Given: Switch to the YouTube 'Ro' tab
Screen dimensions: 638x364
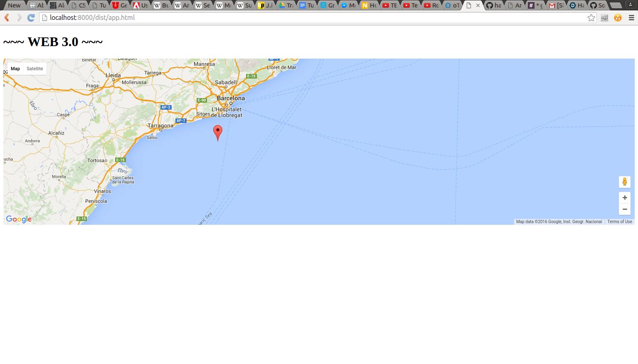Looking at the screenshot, I should (431, 5).
